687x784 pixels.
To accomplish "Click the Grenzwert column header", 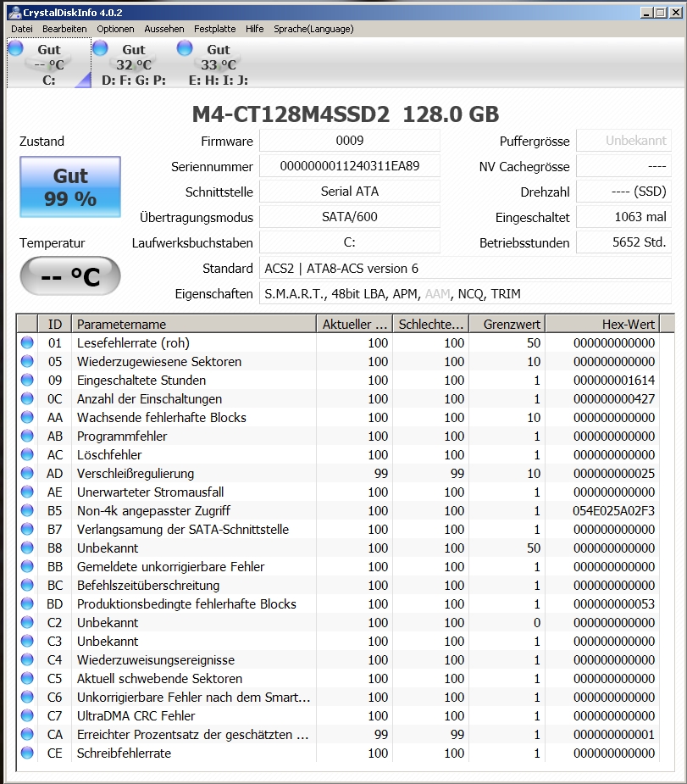I will [x=507, y=324].
